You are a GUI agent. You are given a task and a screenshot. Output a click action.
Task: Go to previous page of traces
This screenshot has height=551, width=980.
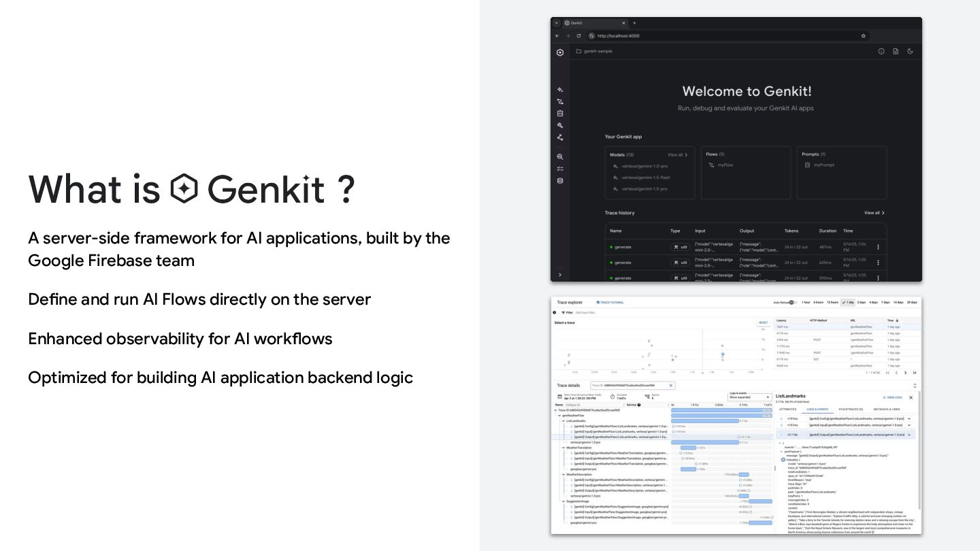pos(896,373)
